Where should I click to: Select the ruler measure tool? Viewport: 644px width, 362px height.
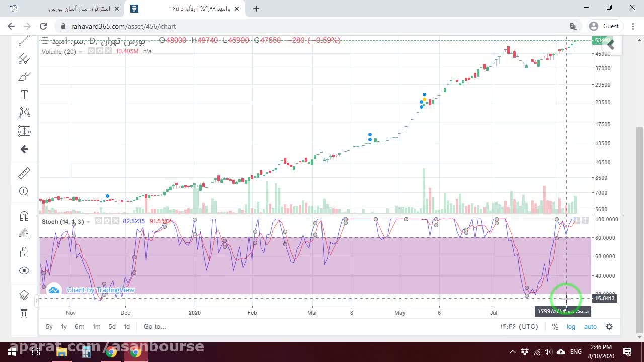coord(24,173)
